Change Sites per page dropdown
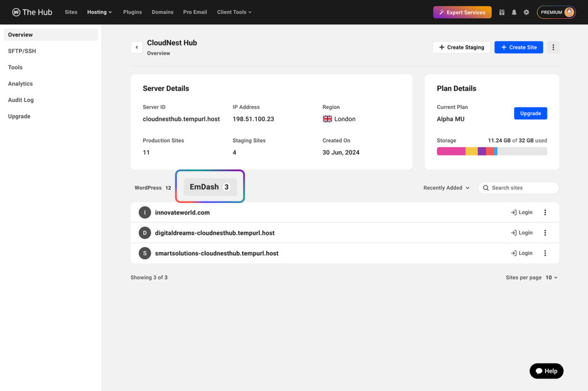Screen dimensions: 588x391 click(551, 277)
